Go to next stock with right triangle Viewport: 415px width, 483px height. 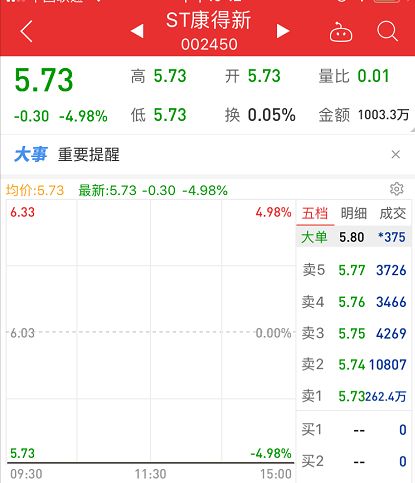[x=283, y=31]
